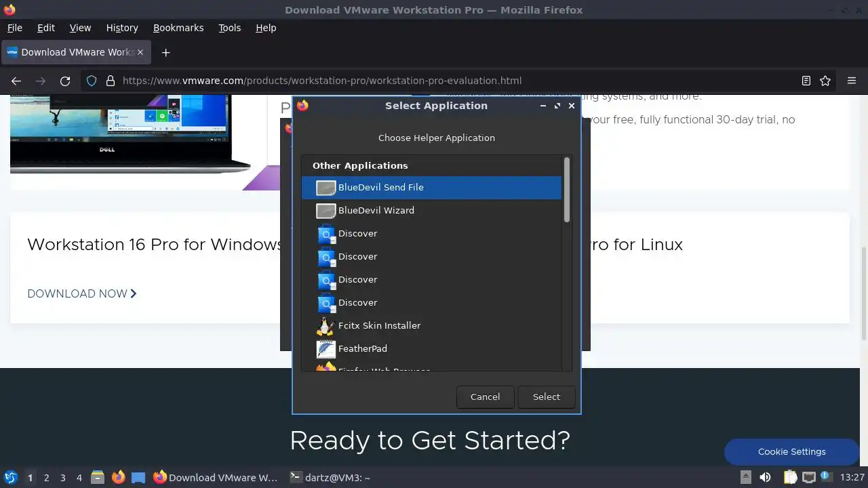Choose BlueDevil Wizard from the list

pyautogui.click(x=431, y=211)
